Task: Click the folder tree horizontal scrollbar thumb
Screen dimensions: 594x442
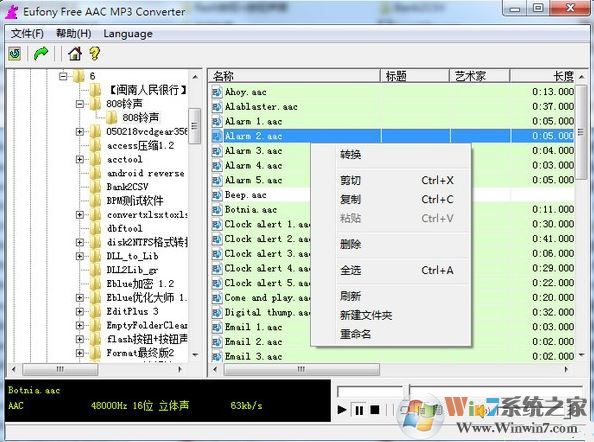Action: tap(60, 369)
